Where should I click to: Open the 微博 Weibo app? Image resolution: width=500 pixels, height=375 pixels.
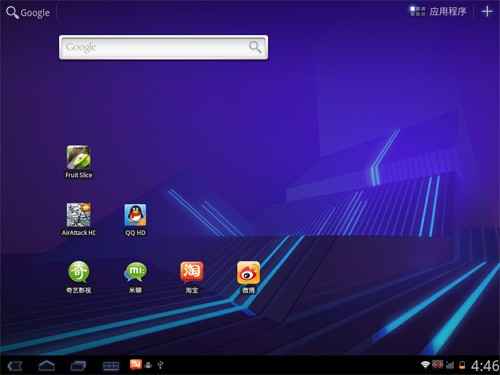(248, 277)
